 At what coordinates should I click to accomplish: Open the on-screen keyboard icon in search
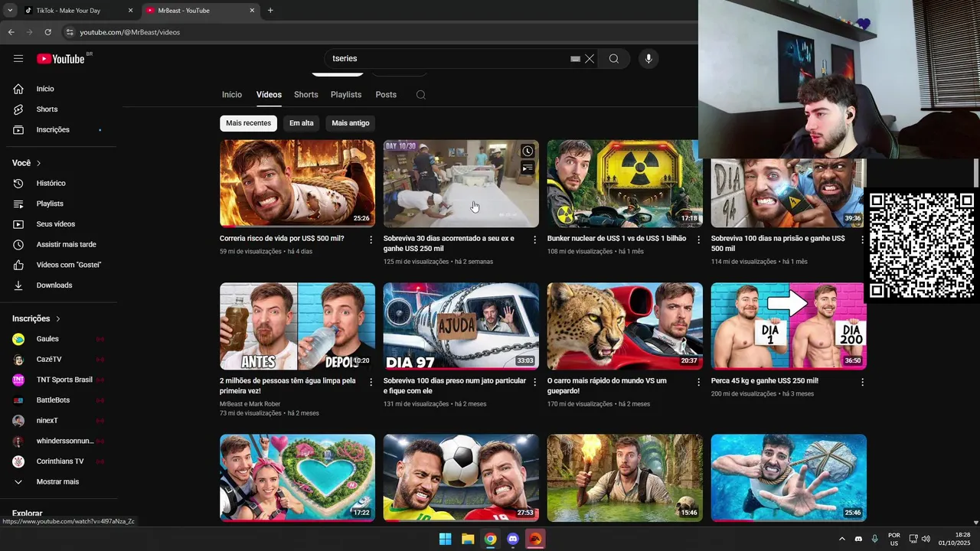(575, 59)
